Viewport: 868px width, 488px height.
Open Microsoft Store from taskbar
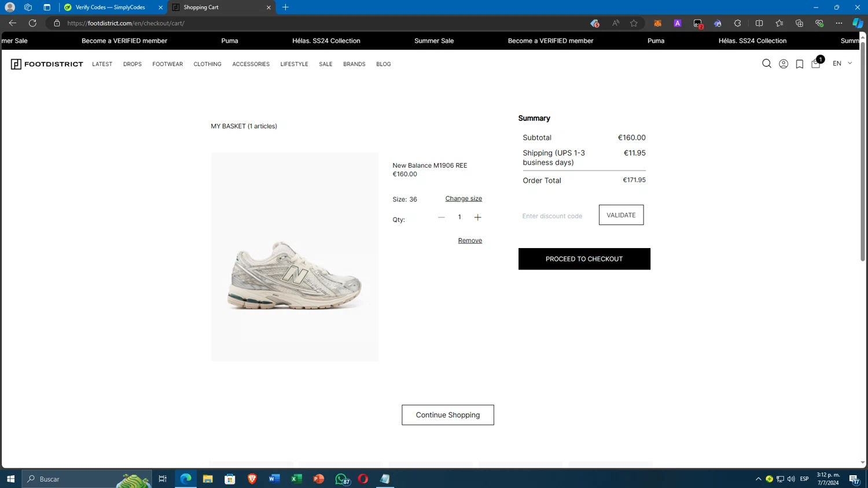[x=230, y=479]
